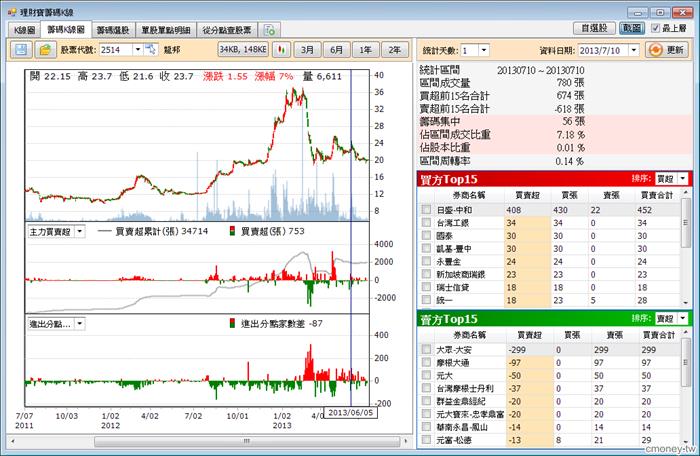
Task: Open the buyer Top15 排序 dropdown
Action: 683,179
